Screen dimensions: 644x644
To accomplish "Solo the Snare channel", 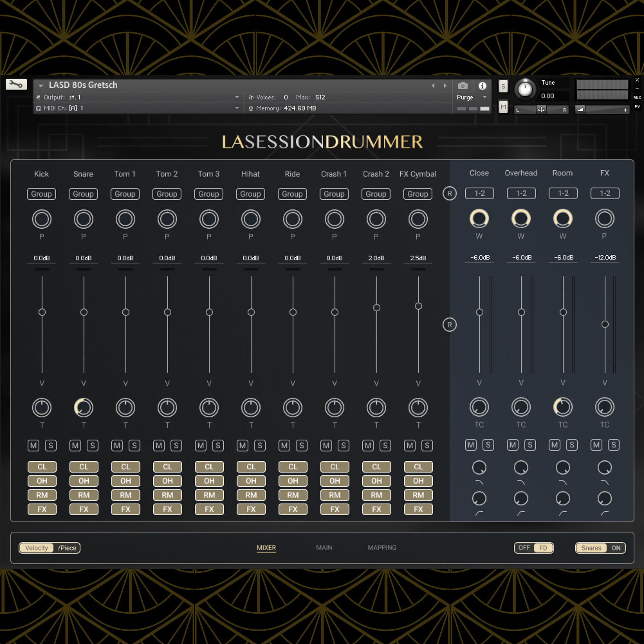I will click(x=93, y=445).
